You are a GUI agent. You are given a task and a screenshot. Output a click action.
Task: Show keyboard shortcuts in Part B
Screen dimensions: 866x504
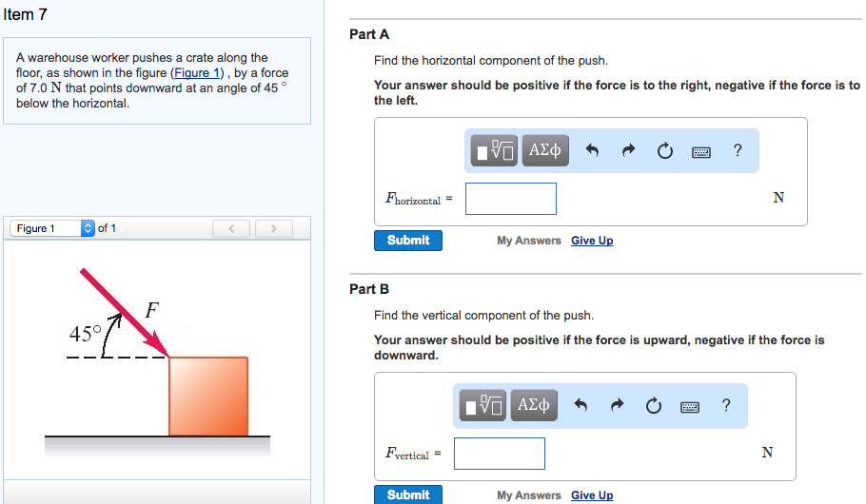click(690, 406)
